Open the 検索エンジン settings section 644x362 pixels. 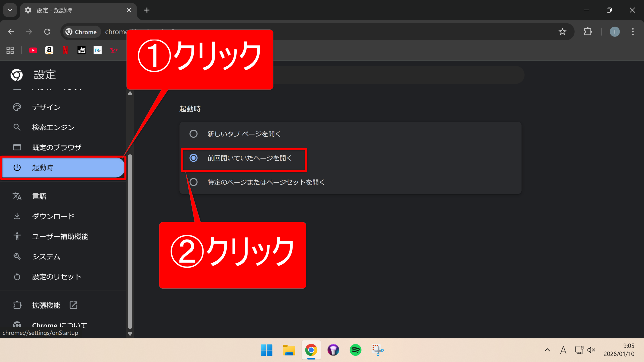tap(53, 127)
